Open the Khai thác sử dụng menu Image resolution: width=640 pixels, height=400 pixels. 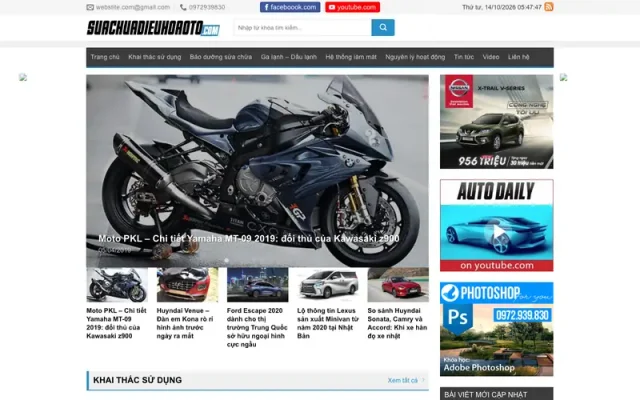pos(155,57)
